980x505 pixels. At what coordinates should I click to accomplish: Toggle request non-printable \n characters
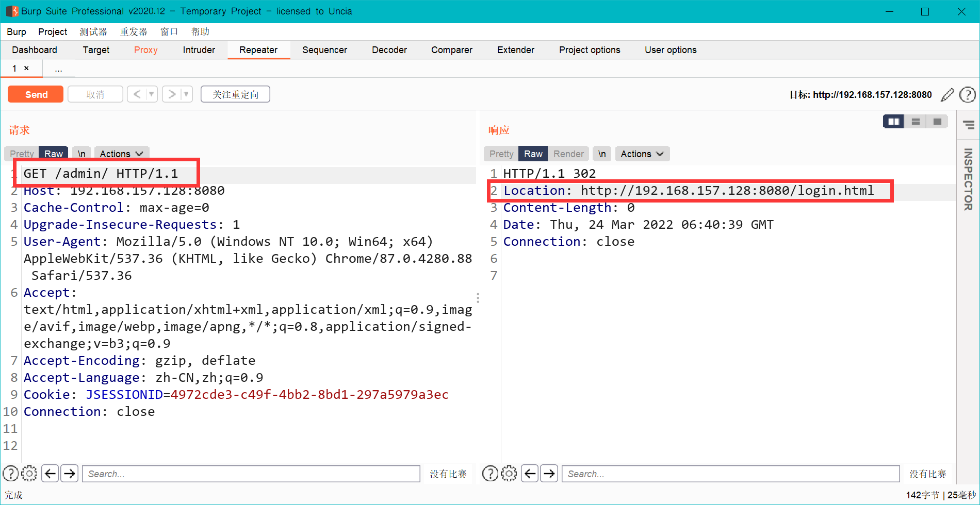coord(81,154)
